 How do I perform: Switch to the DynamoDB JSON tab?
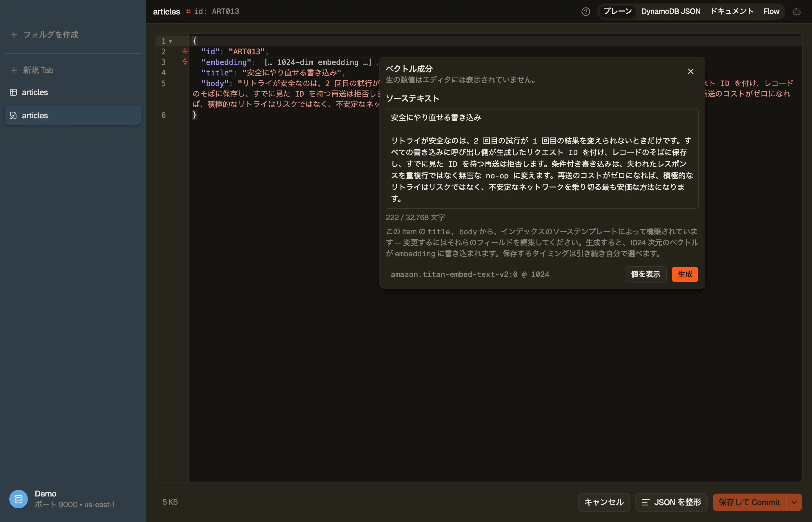tap(671, 12)
